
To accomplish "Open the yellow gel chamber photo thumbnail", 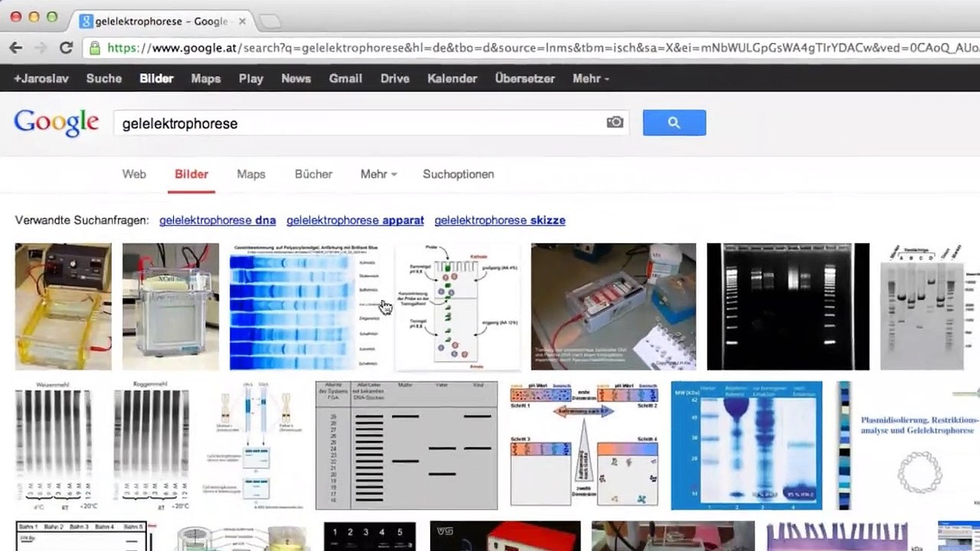I will coord(64,307).
